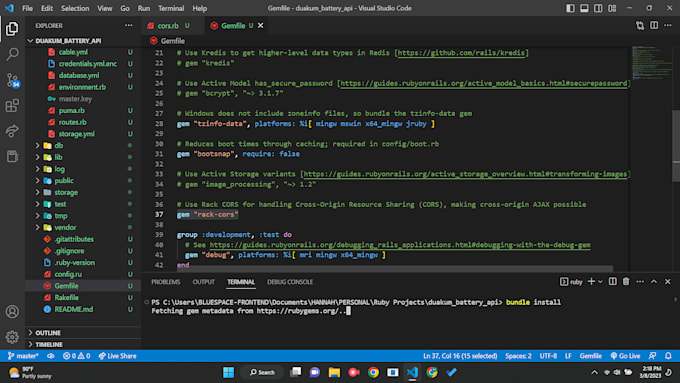680x383 pixels.
Task: Open the Explorer view in activity bar
Action: click(12, 29)
